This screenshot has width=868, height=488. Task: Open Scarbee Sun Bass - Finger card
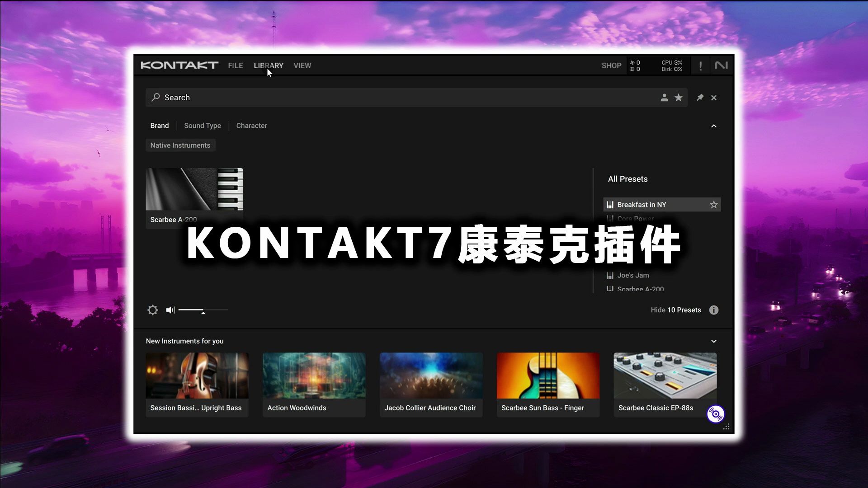tap(548, 385)
